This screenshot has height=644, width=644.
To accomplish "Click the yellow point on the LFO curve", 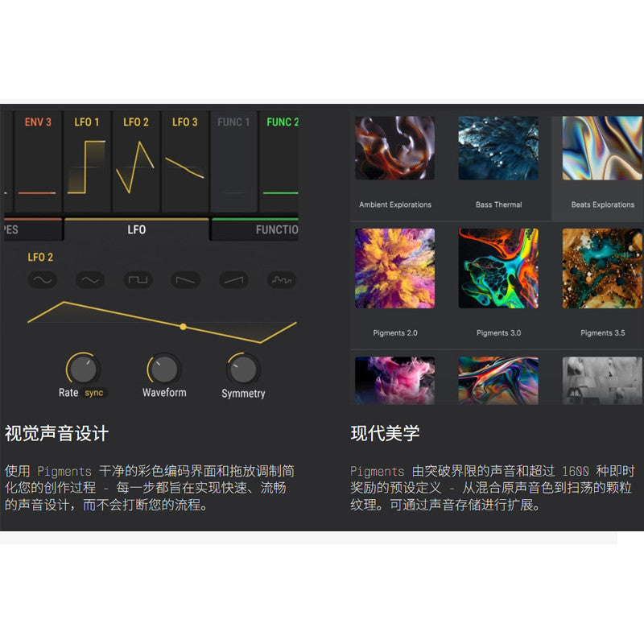I will (184, 327).
